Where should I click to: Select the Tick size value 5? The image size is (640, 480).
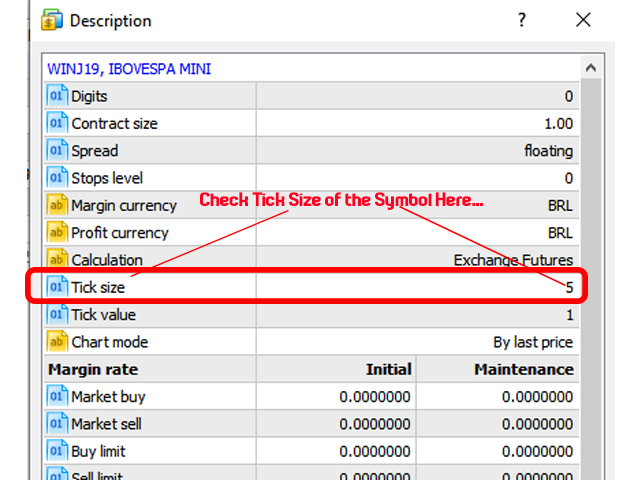[x=568, y=287]
